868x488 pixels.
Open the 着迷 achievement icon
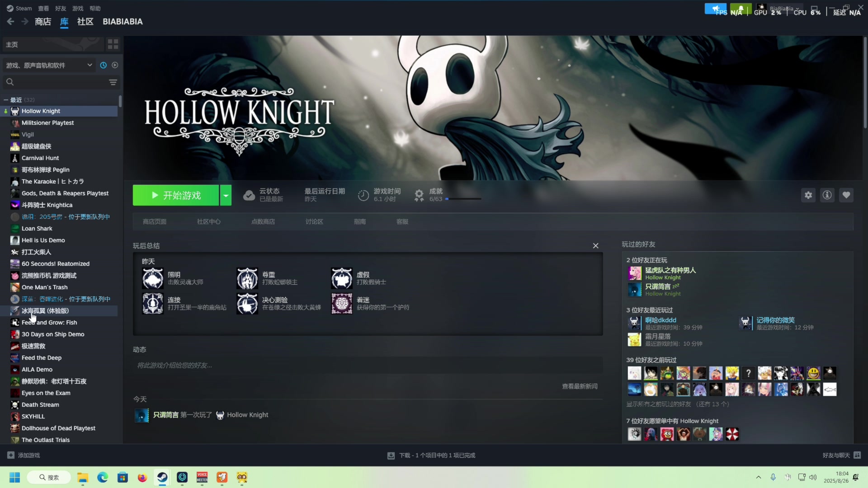tap(342, 304)
